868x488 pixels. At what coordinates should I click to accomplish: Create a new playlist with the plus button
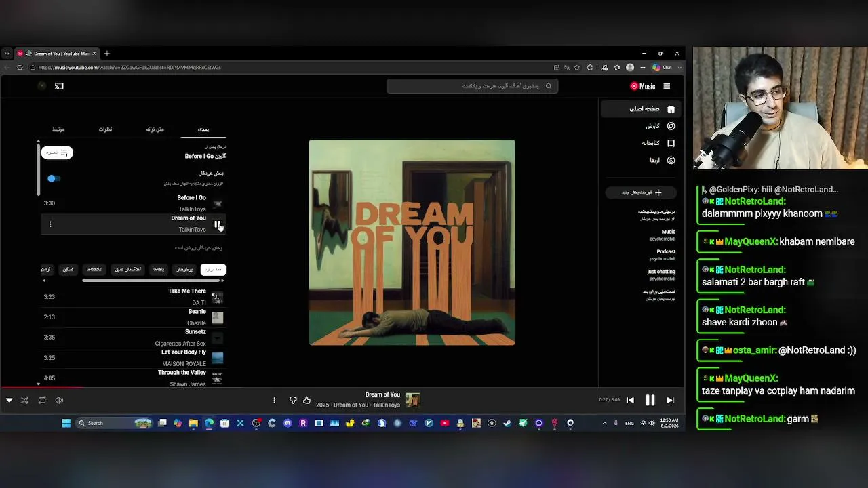click(642, 192)
